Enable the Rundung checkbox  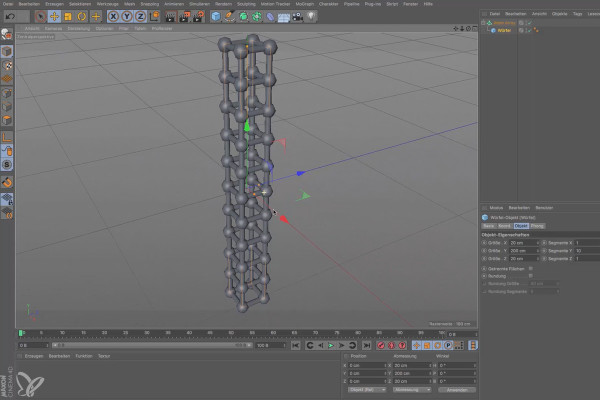coord(531,276)
